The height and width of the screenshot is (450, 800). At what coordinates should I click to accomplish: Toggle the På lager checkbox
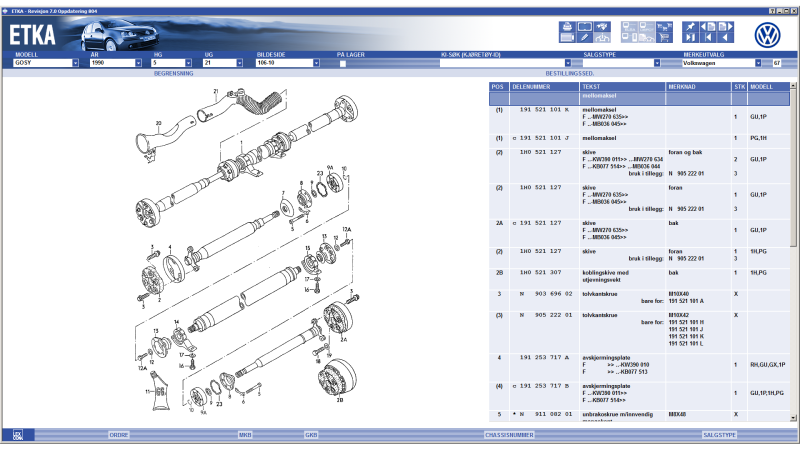tap(343, 63)
